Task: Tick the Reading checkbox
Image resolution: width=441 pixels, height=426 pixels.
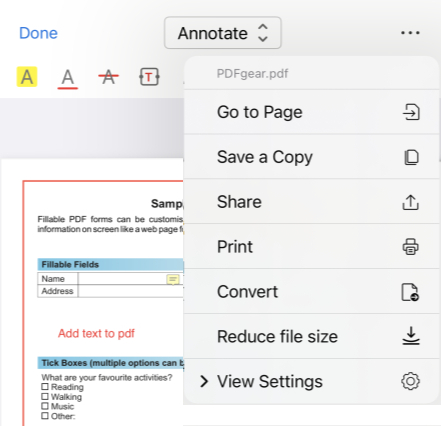Action: click(45, 387)
